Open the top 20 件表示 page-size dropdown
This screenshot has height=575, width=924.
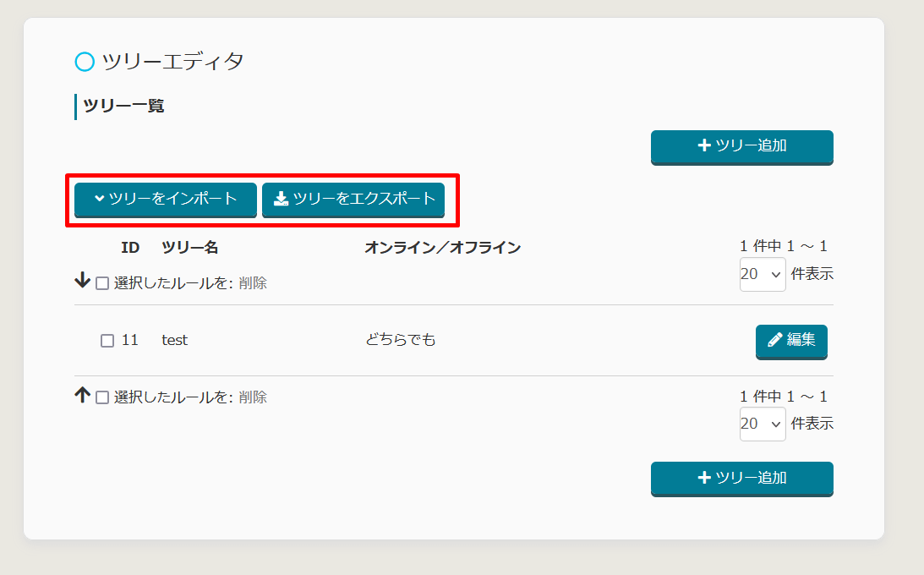pyautogui.click(x=762, y=275)
